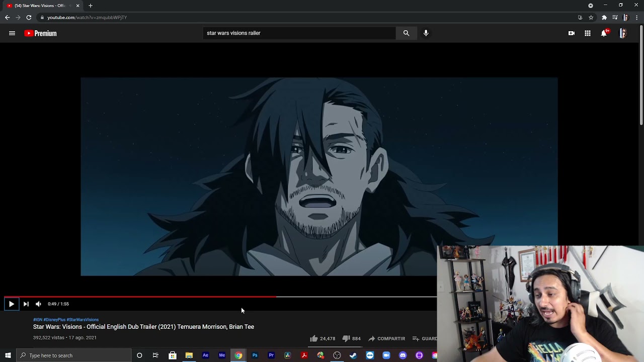Click the '392,522 vistas · 17 ago. 2021' text

65,338
